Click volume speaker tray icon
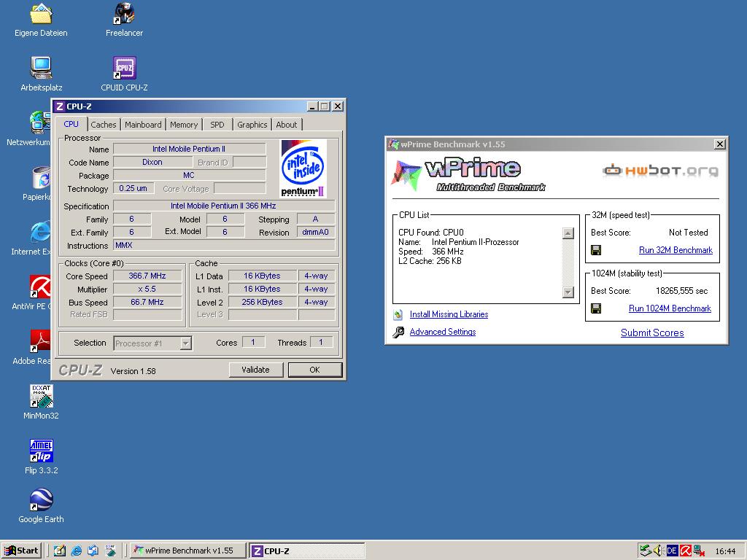747x560 pixels. coord(659,551)
